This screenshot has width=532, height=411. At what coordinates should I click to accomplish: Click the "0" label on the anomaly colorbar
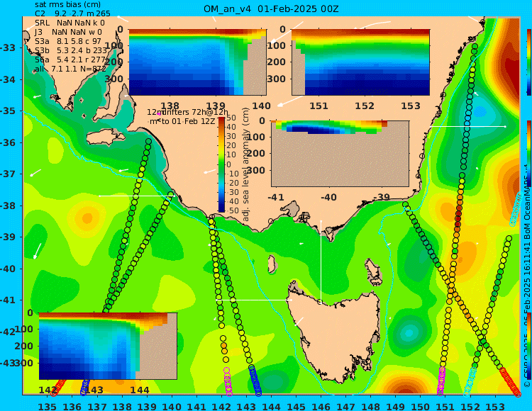228,164
